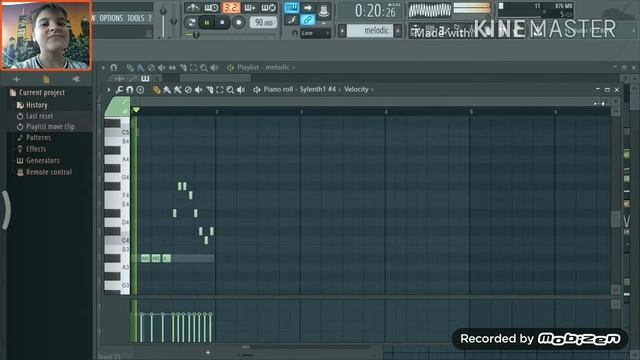Toggle the blue link icon

point(308,20)
